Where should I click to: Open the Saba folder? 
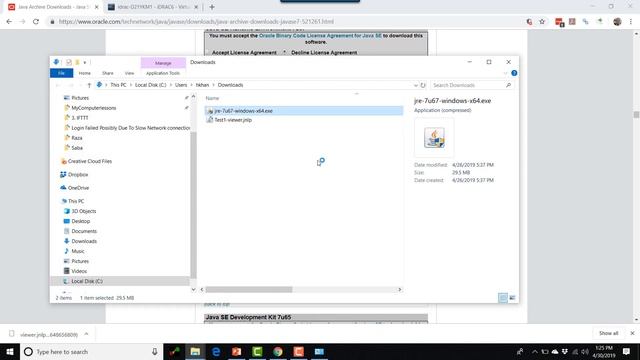(x=77, y=148)
